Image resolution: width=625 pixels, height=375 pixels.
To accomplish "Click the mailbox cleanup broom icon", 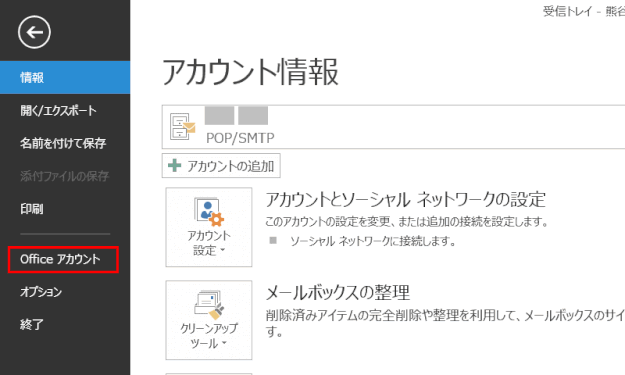I will pyautogui.click(x=209, y=305).
